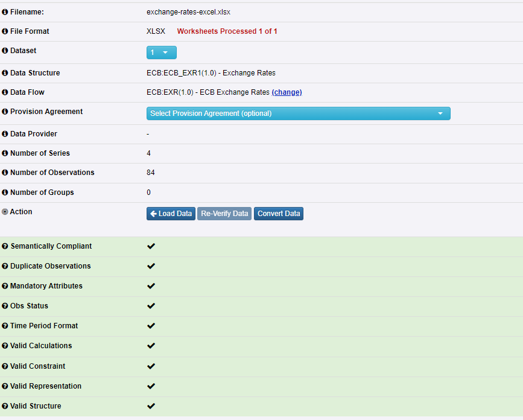This screenshot has width=523, height=420.
Task: Click the info icon beside Filename
Action: 5,12
